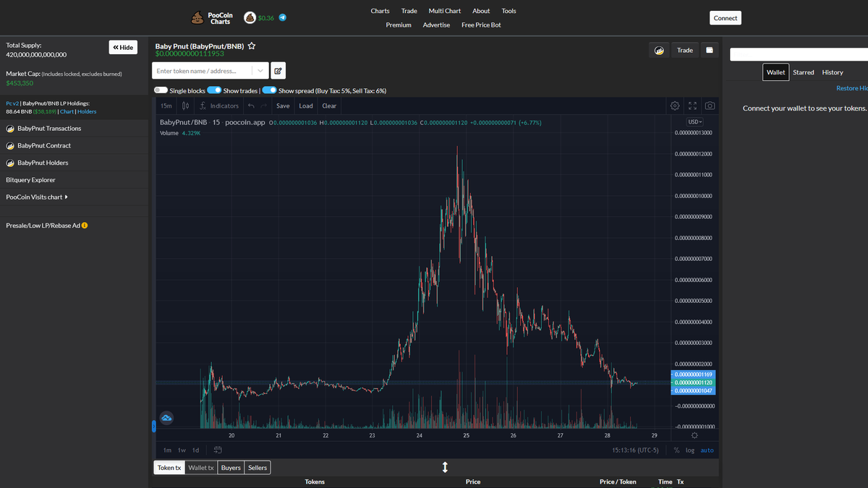
Task: Expand PooCoin Visits chart
Action: pos(37,197)
